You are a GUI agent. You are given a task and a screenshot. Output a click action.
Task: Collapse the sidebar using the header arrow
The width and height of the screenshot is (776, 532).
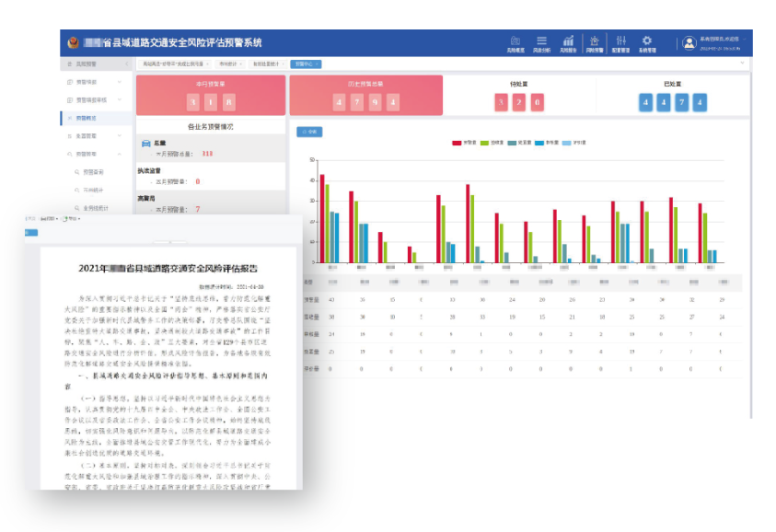coord(126,64)
